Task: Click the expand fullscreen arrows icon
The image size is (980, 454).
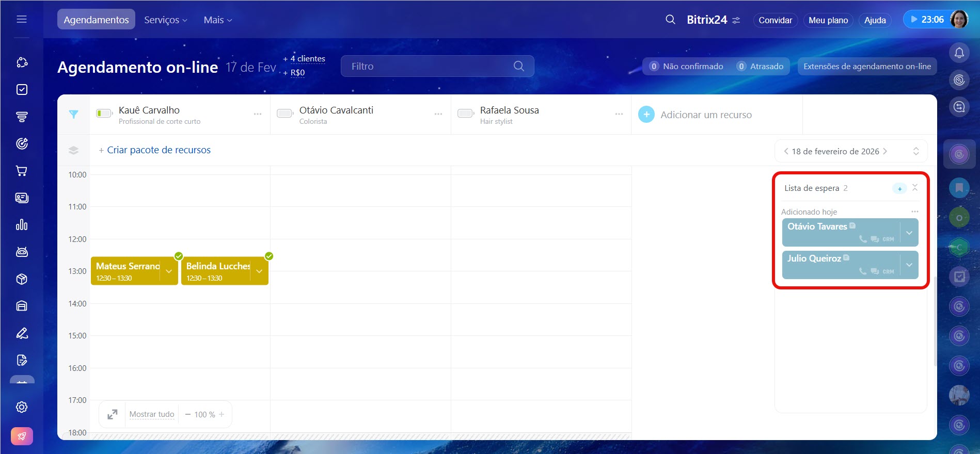Action: [x=113, y=414]
